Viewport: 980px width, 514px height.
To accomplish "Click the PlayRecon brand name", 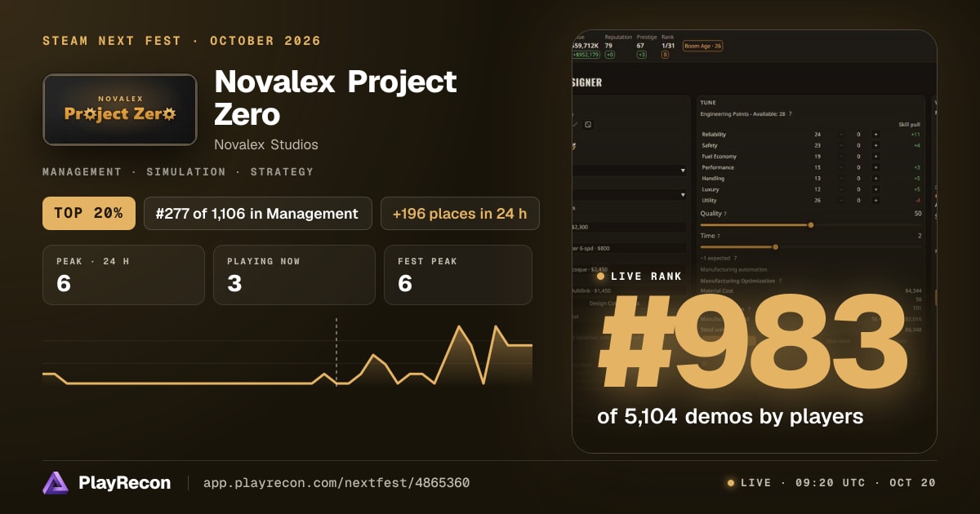I will [125, 483].
